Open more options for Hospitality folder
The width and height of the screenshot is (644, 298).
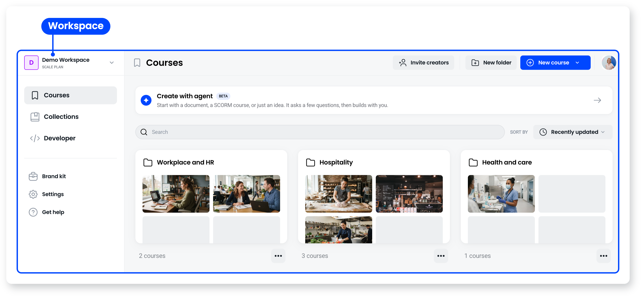point(441,256)
